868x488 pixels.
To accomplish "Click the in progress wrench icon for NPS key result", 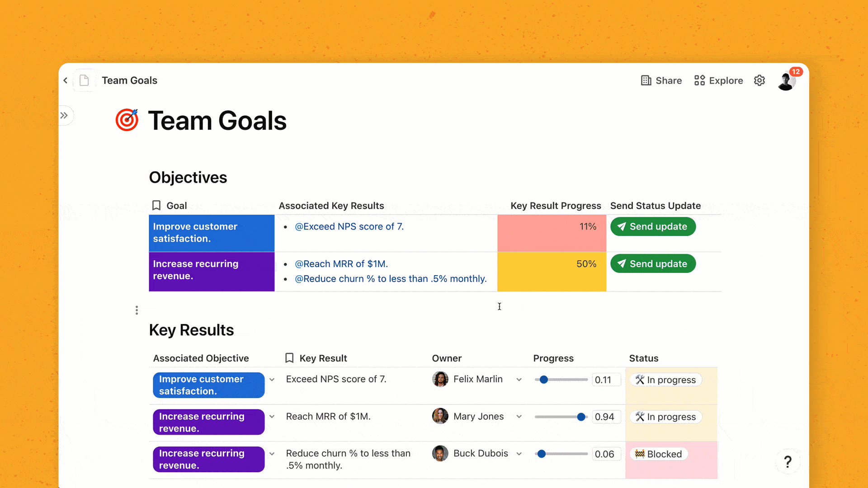I will 640,380.
